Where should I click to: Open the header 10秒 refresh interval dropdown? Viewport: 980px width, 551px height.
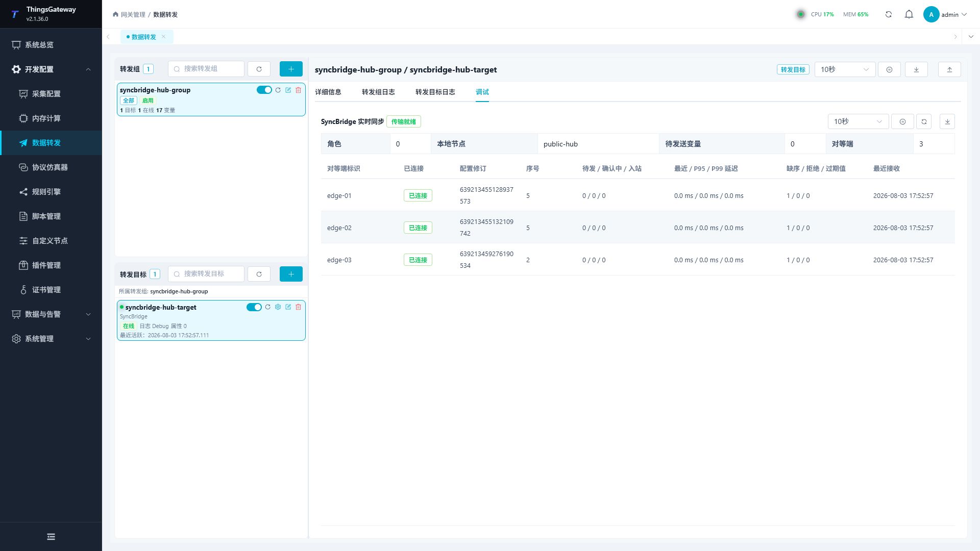coord(845,69)
